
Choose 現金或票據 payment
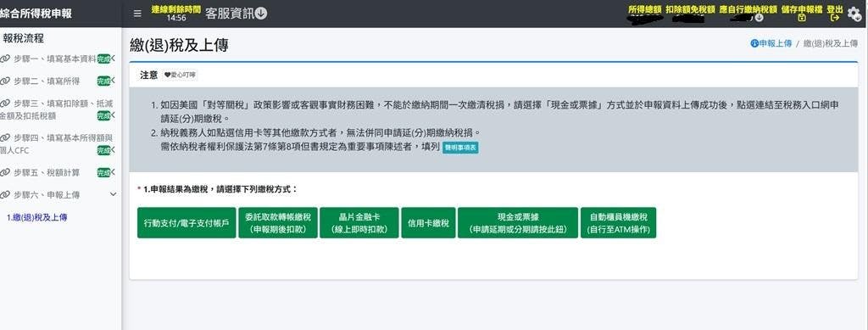pyautogui.click(x=518, y=222)
